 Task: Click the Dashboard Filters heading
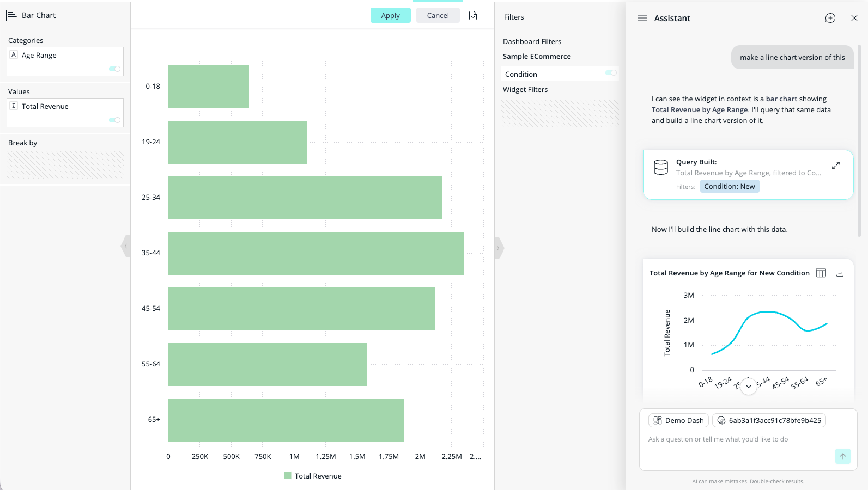coord(532,41)
